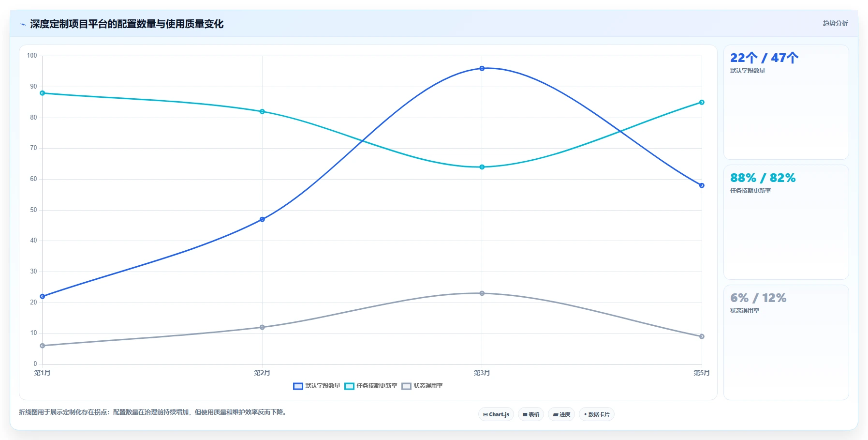Viewport: 868px width, 440px height.
Task: Select the 进度 chip
Action: click(561, 414)
